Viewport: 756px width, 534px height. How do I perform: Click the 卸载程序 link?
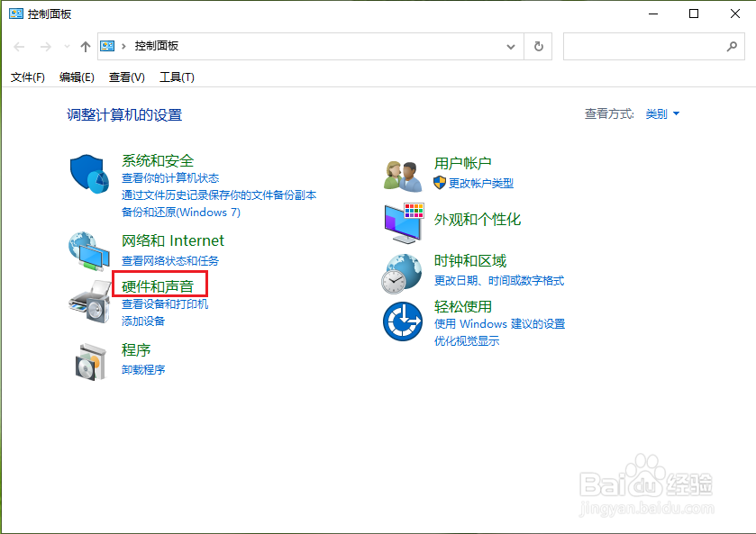coord(143,369)
